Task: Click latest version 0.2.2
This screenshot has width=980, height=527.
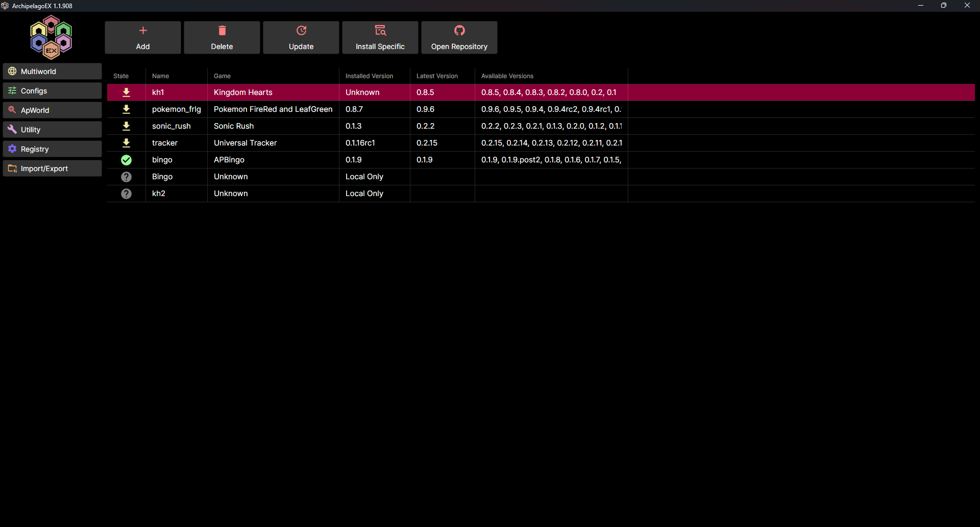Action: (443, 126)
